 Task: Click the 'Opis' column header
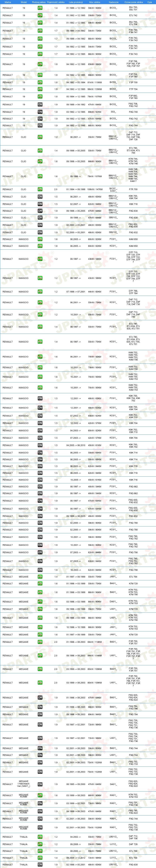(x=150, y=2)
